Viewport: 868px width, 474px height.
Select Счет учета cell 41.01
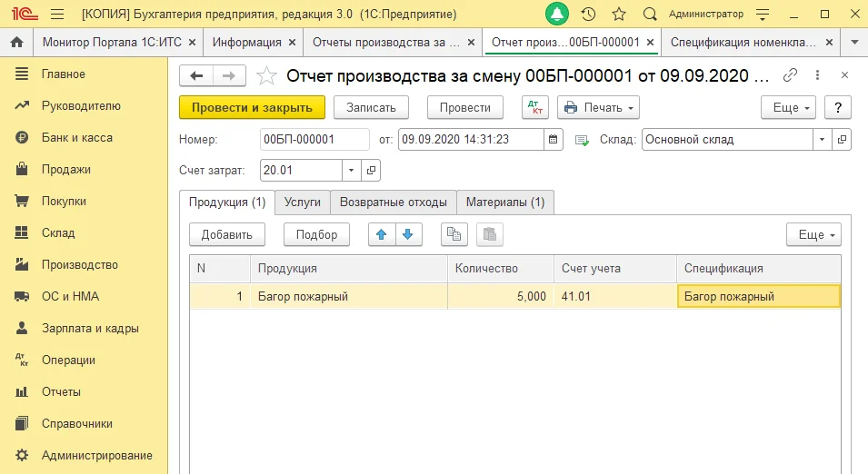[x=615, y=296]
